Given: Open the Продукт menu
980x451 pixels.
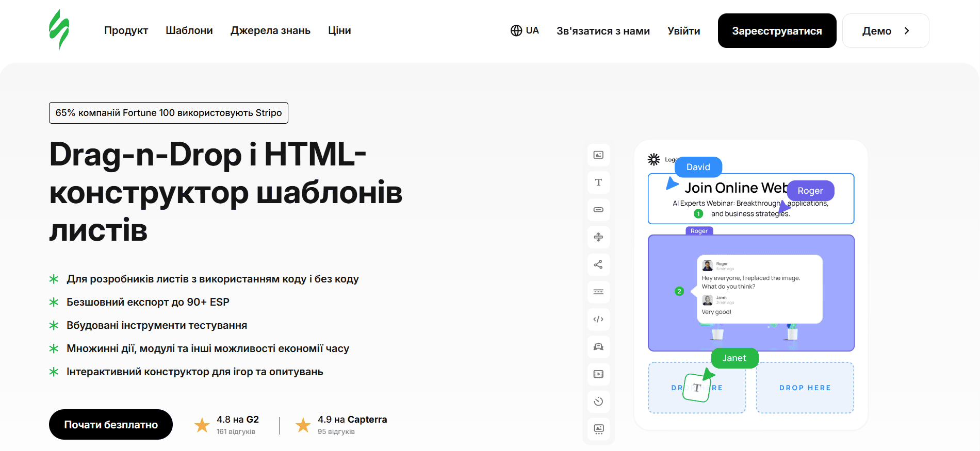Looking at the screenshot, I should click(126, 30).
